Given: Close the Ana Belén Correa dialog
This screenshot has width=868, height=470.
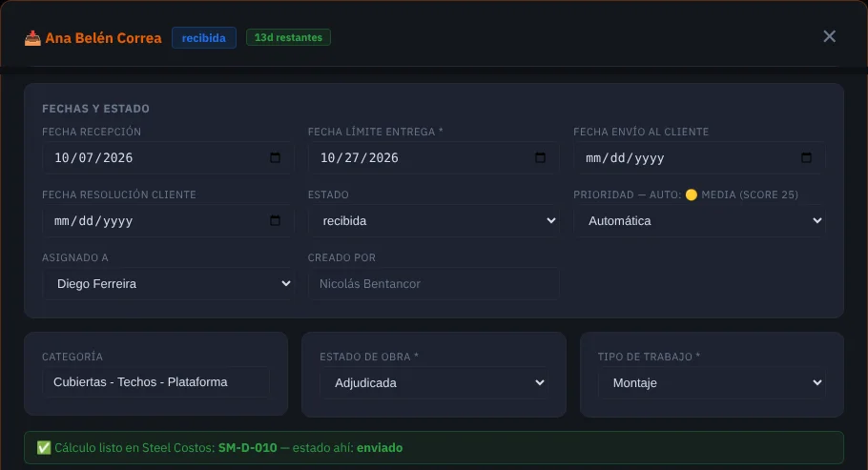Looking at the screenshot, I should (x=829, y=36).
